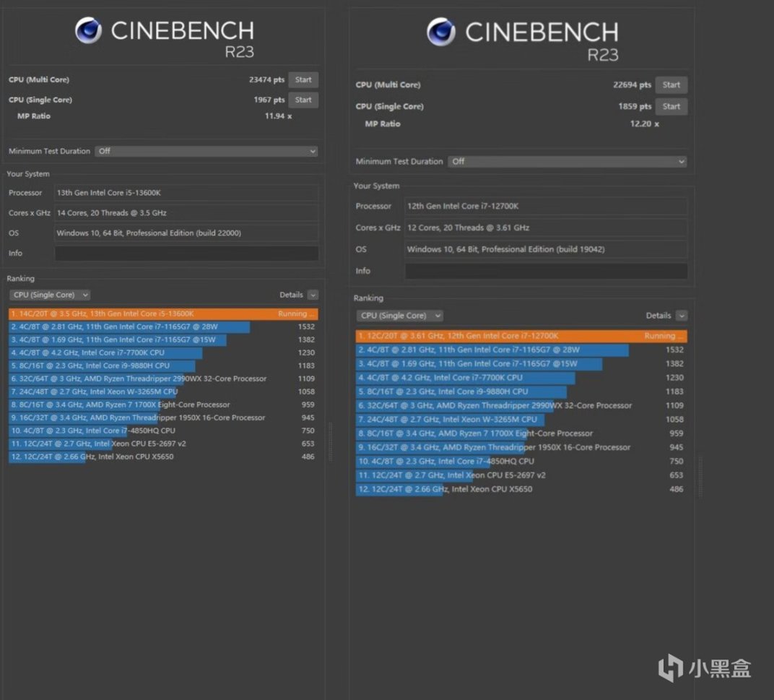Click the Info field under the i7-12700K system

[x=546, y=271]
